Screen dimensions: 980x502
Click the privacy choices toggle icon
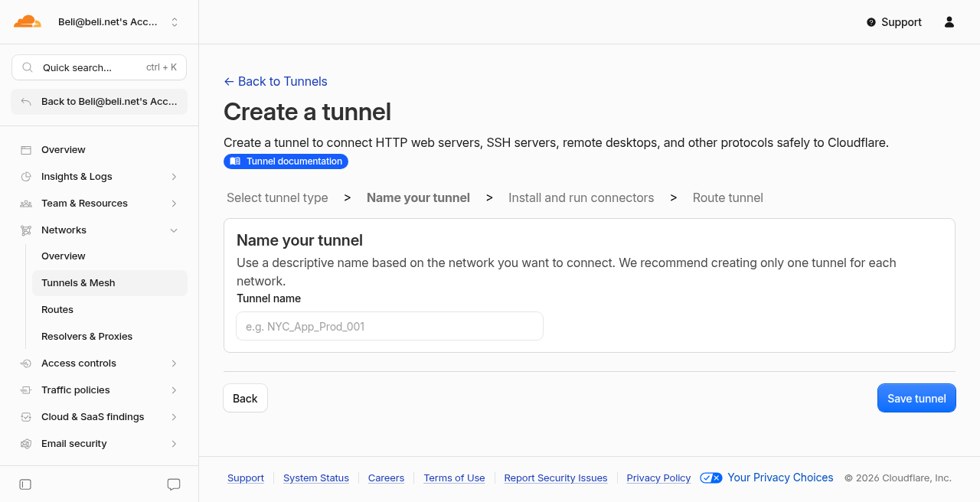coord(711,478)
